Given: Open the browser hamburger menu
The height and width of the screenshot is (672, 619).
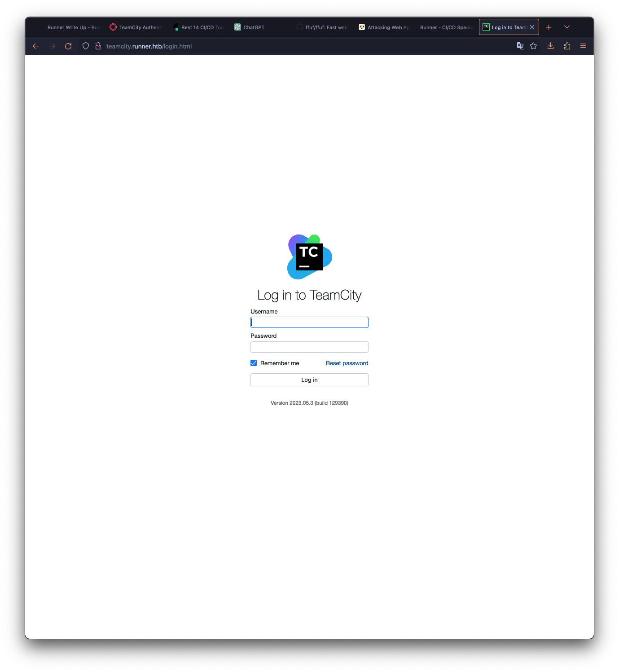Looking at the screenshot, I should click(x=583, y=46).
